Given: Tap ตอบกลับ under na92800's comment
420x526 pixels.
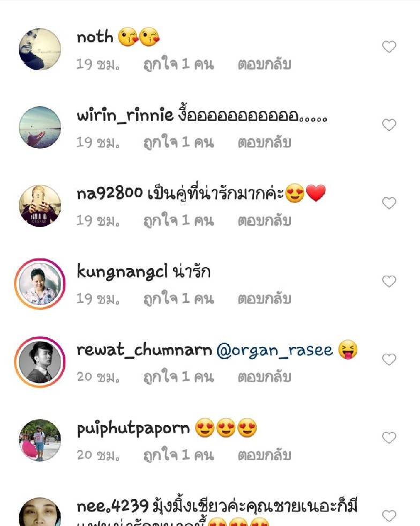Looking at the screenshot, I should (265, 220).
